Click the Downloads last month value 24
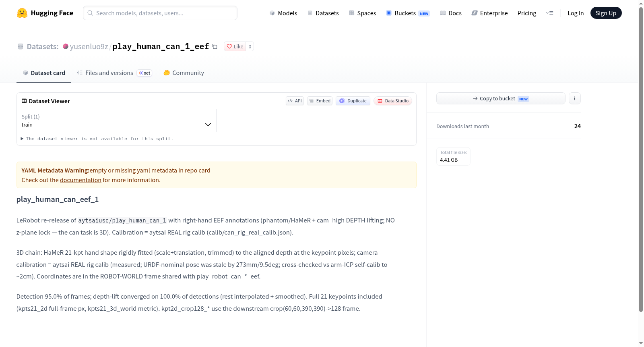The width and height of the screenshot is (644, 347). (x=577, y=126)
